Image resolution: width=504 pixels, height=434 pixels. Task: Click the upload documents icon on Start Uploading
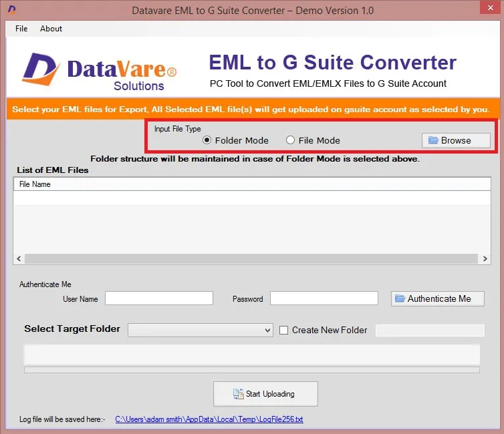[x=238, y=394]
